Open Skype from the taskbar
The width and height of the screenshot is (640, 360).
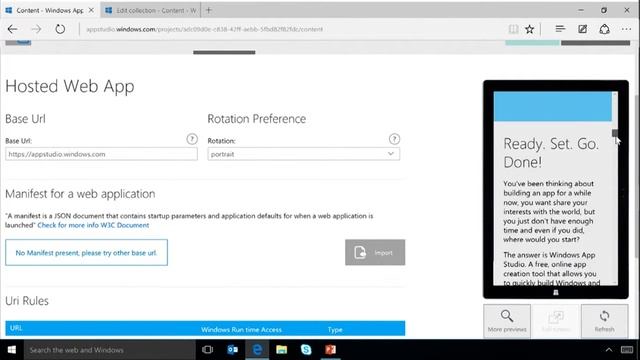[x=306, y=350]
